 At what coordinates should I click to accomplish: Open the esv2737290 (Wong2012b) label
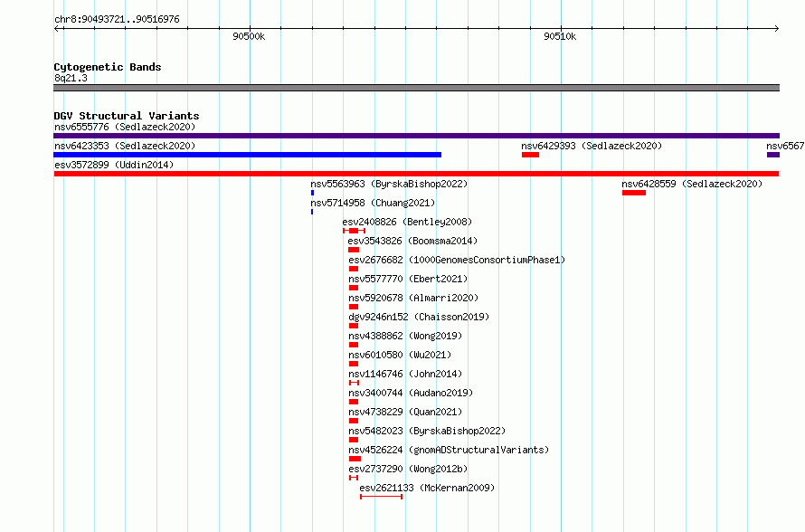pos(408,469)
